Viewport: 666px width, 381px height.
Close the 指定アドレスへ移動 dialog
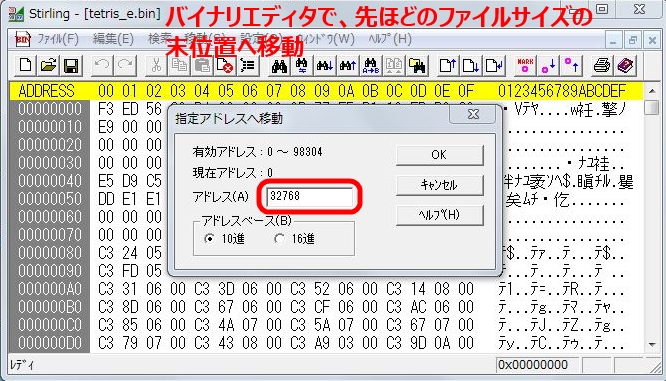click(x=473, y=114)
